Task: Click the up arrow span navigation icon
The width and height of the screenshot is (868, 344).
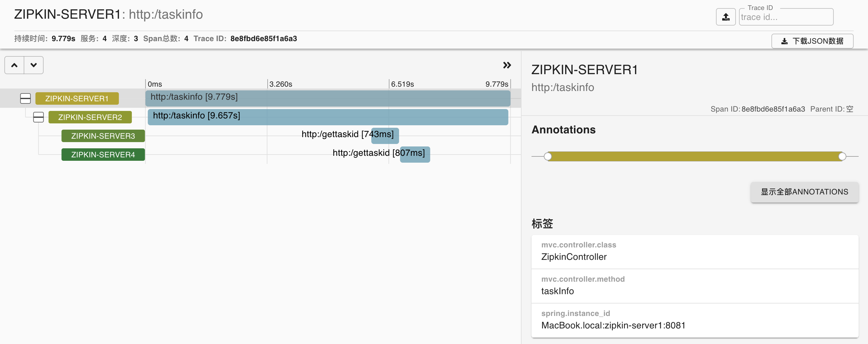Action: click(x=14, y=65)
